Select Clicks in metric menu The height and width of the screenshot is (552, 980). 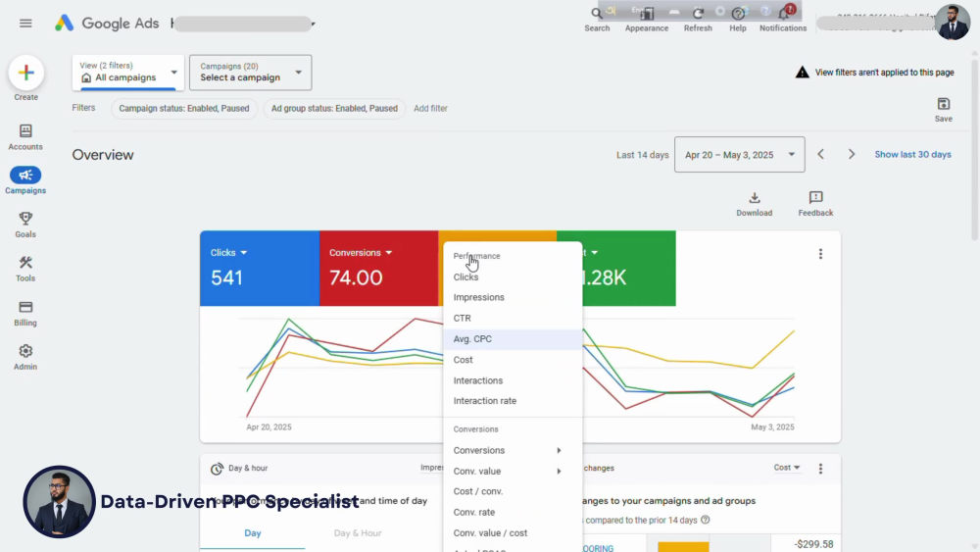[513, 276]
